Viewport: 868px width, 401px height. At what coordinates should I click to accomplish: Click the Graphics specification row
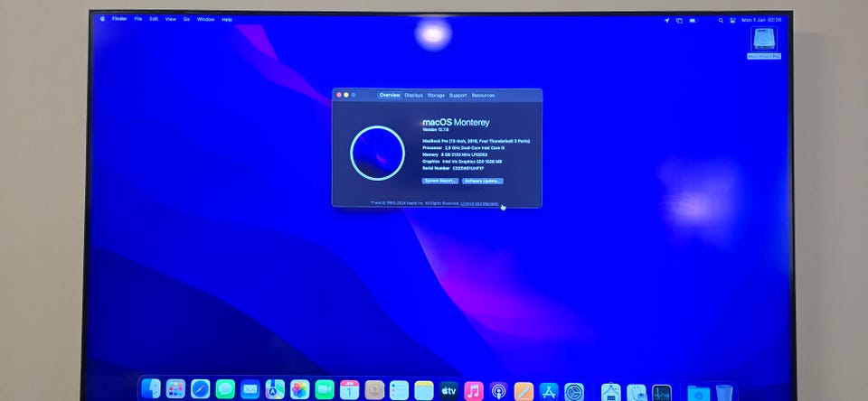[x=462, y=161]
